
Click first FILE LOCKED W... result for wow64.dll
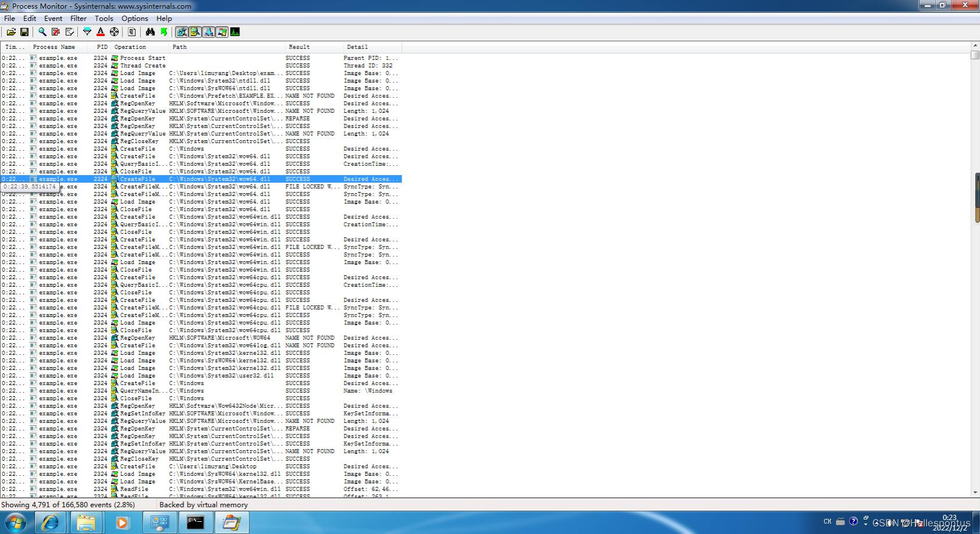point(313,187)
